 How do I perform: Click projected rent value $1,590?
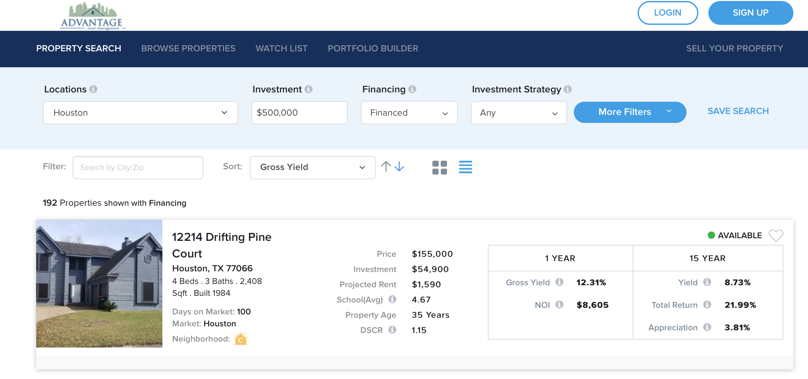pyautogui.click(x=426, y=284)
